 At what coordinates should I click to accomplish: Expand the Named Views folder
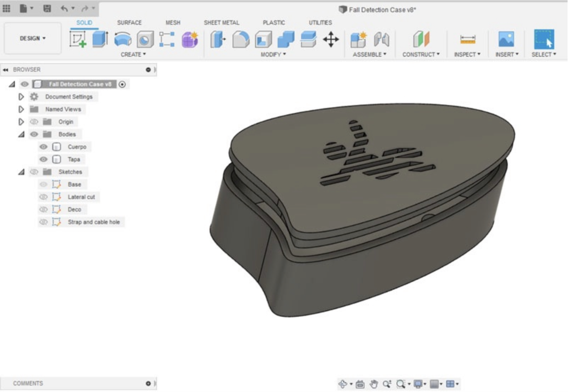coord(21,109)
